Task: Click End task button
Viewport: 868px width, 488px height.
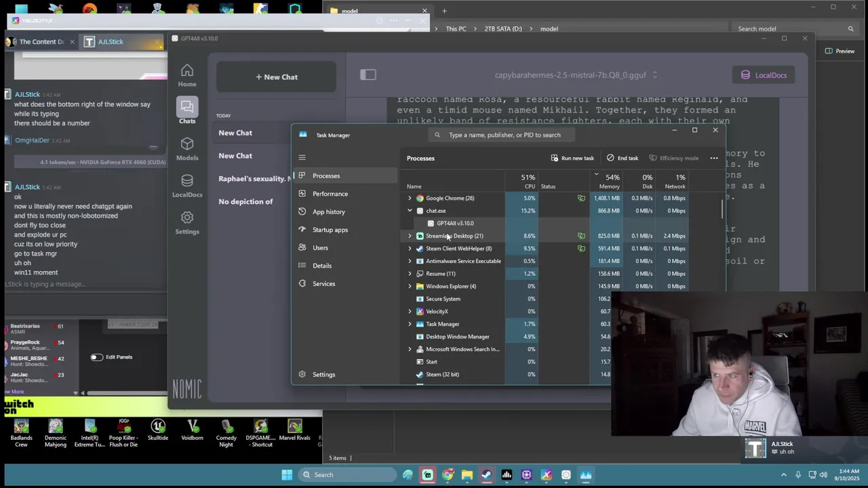Action: click(623, 158)
